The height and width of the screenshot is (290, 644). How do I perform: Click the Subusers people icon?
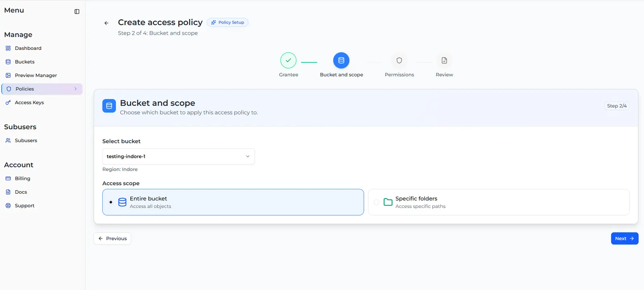8,141
